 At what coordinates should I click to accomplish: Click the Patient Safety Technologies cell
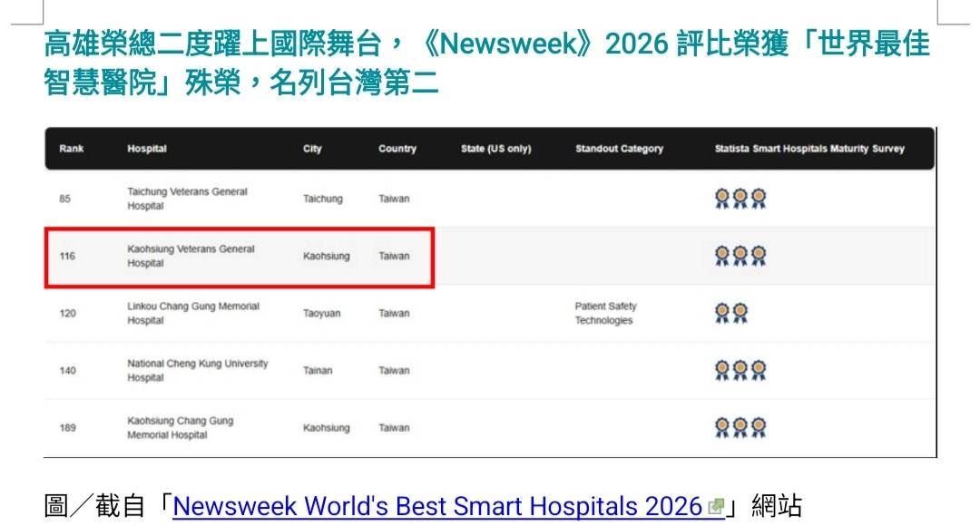[605, 313]
